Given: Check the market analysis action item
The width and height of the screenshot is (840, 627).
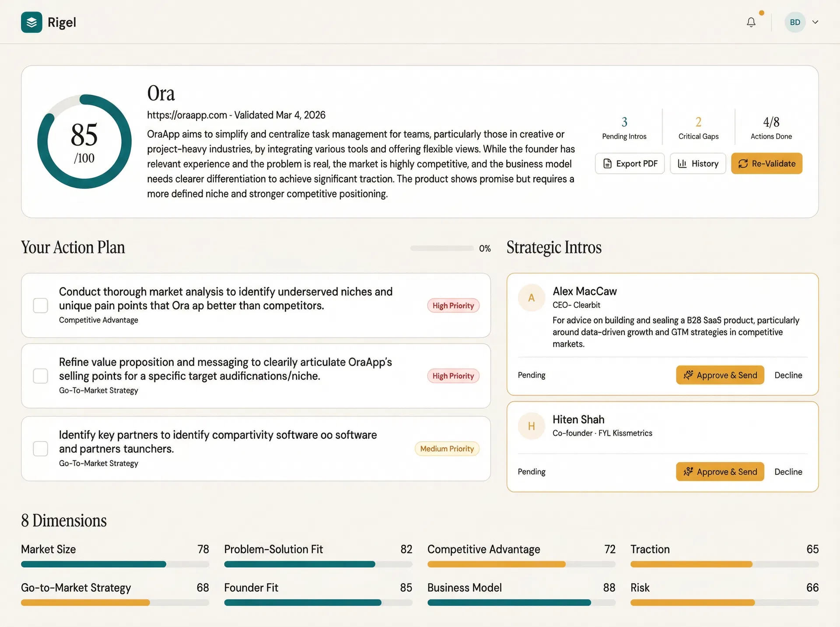Looking at the screenshot, I should 41,306.
